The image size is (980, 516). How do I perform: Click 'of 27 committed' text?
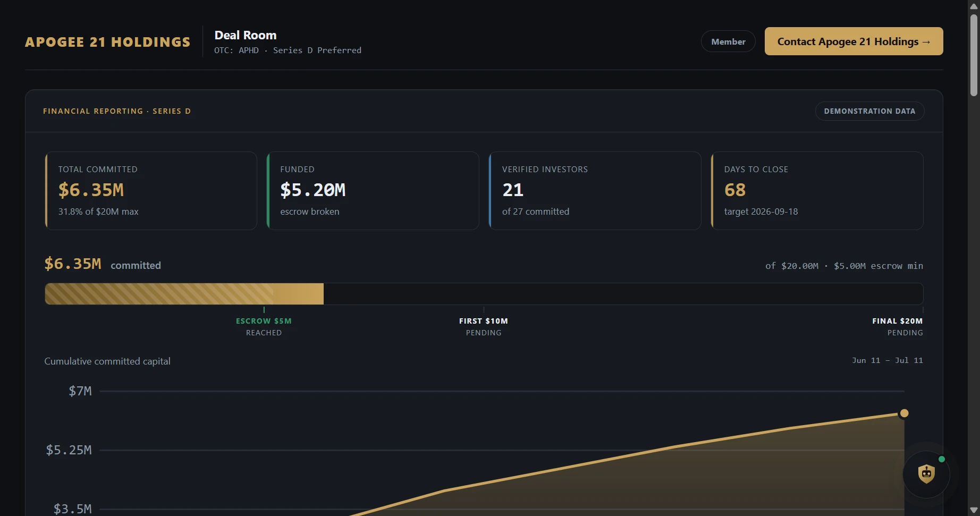click(x=536, y=212)
